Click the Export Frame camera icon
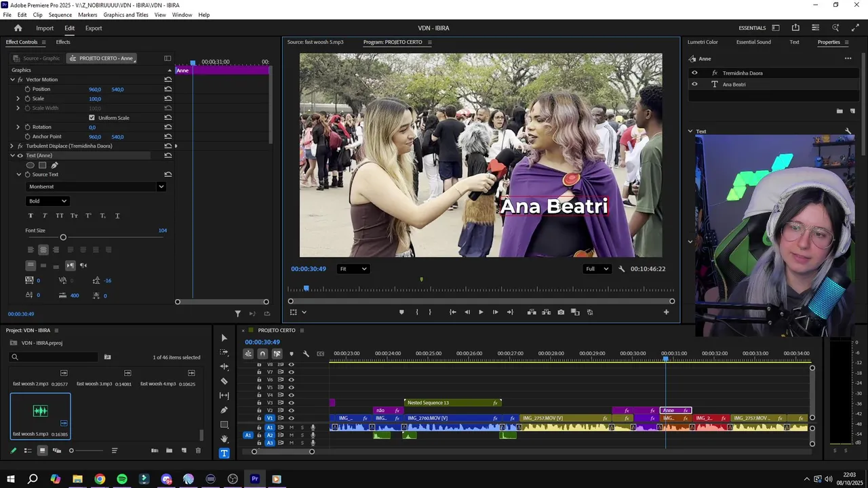 tap(561, 312)
